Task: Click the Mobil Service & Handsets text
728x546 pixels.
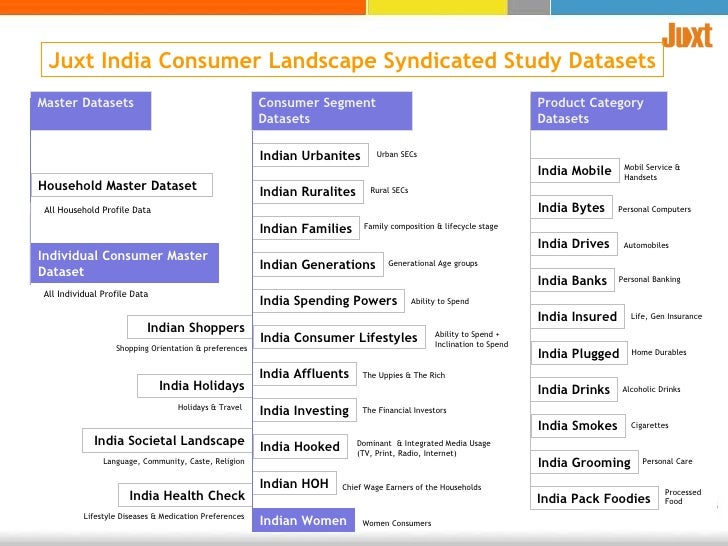Action: 652,172
